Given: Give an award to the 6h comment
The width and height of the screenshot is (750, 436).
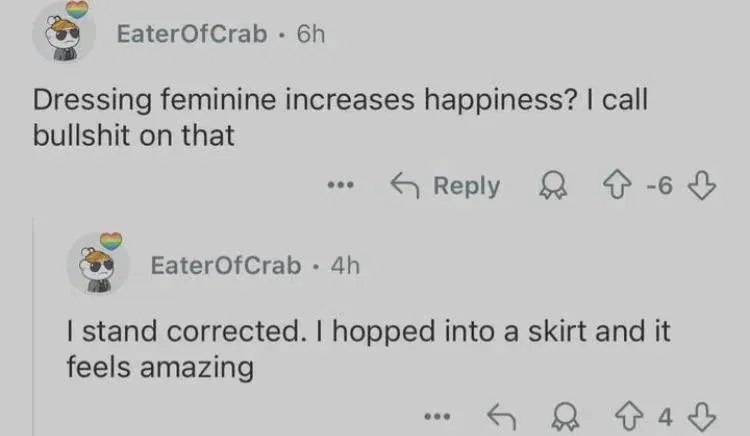Looking at the screenshot, I should 548,186.
